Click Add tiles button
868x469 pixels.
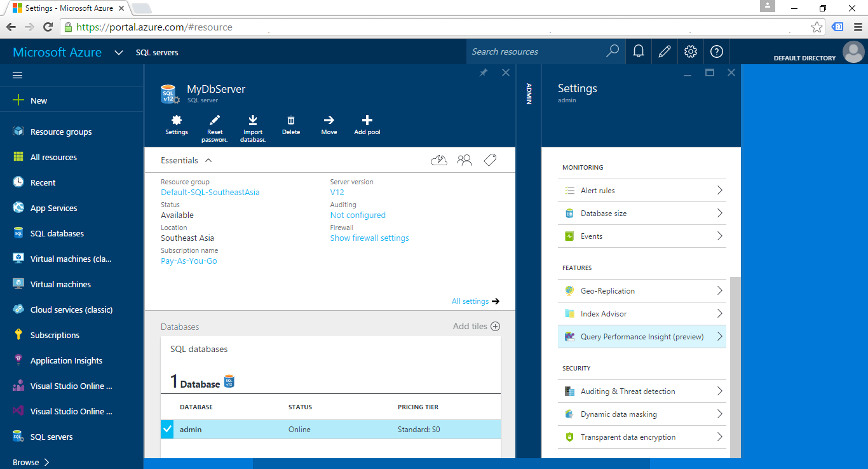tap(477, 326)
